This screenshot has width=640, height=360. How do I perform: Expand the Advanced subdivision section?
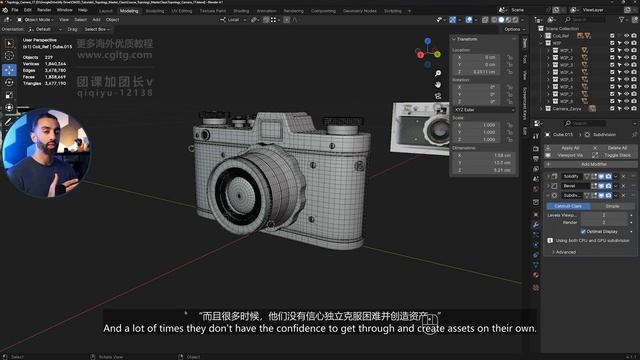(564, 252)
